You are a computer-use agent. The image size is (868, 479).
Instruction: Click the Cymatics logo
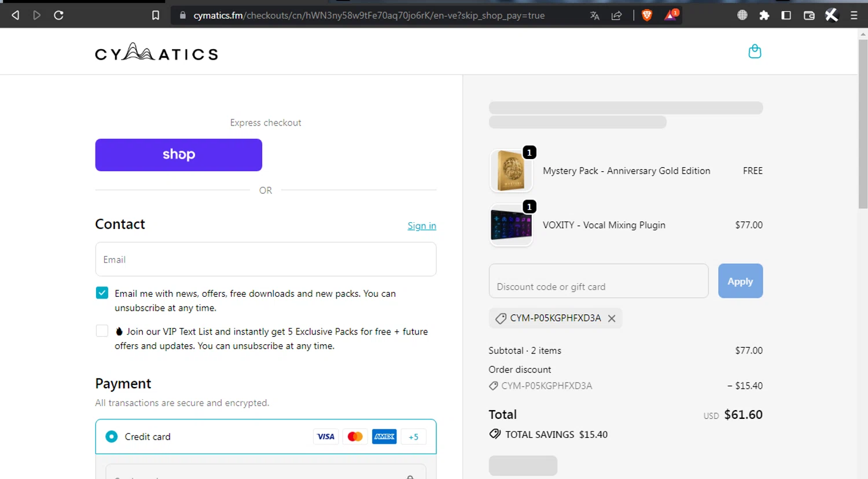(156, 52)
